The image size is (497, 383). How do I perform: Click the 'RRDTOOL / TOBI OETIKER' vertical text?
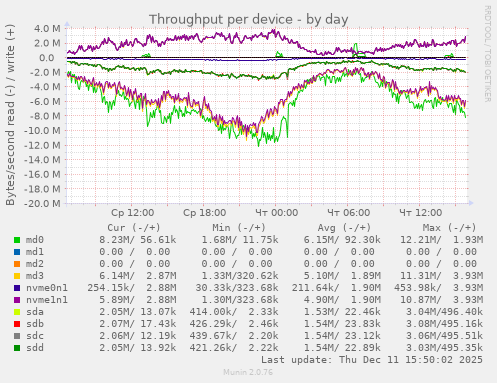click(487, 54)
